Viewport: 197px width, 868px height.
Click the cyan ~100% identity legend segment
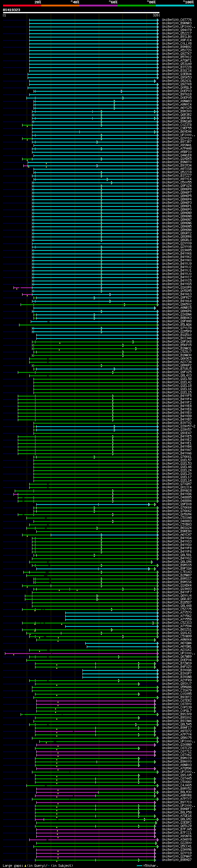(x=175, y=6)
